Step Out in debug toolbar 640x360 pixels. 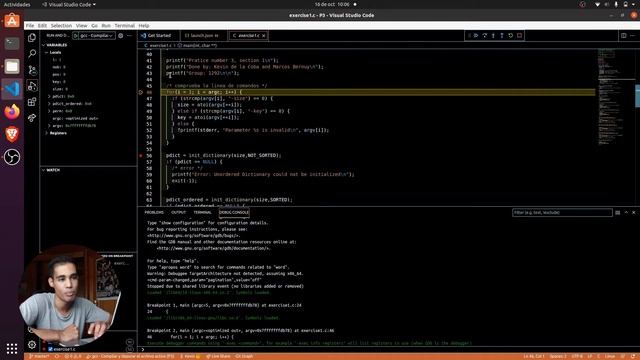click(502, 36)
